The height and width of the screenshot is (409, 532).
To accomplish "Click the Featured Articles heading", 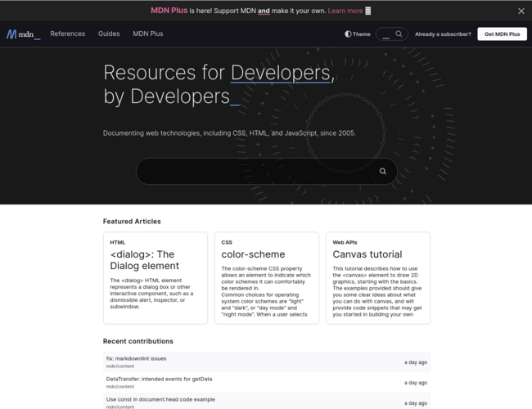I will (x=132, y=221).
